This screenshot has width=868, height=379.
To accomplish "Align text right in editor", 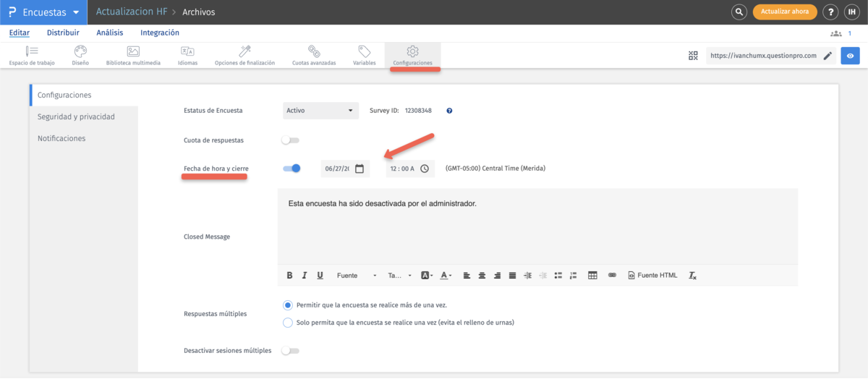I will coord(498,276).
